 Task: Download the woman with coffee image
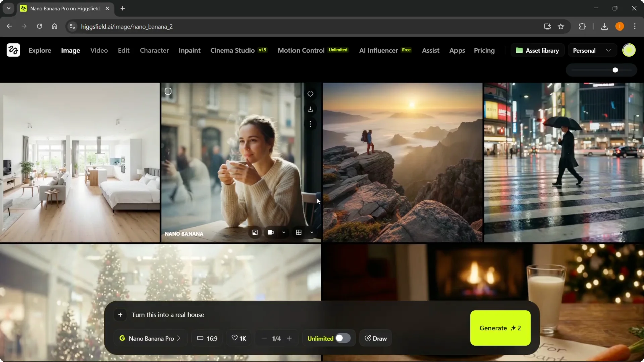(310, 109)
